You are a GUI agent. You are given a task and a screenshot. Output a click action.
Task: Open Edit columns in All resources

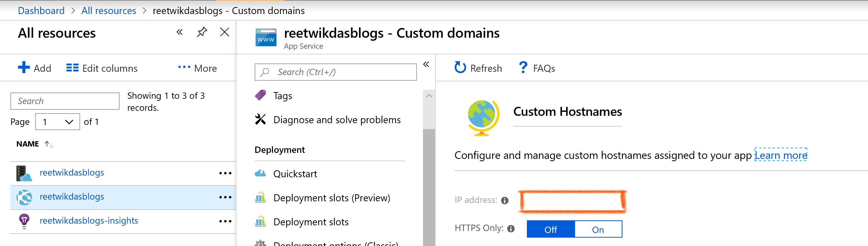tap(102, 68)
